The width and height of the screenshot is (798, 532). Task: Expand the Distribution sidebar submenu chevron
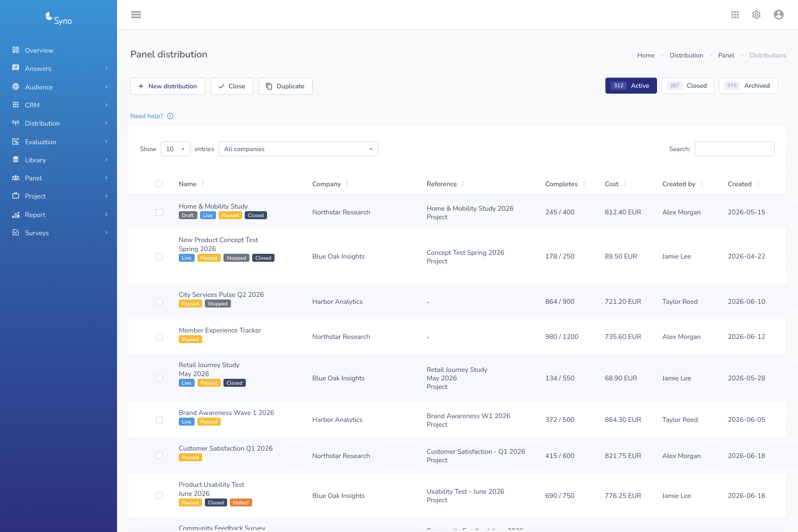tap(106, 123)
